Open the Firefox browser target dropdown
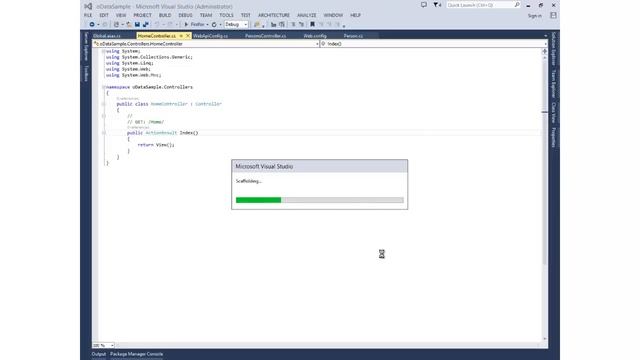The height and width of the screenshot is (360, 640). pos(207,24)
